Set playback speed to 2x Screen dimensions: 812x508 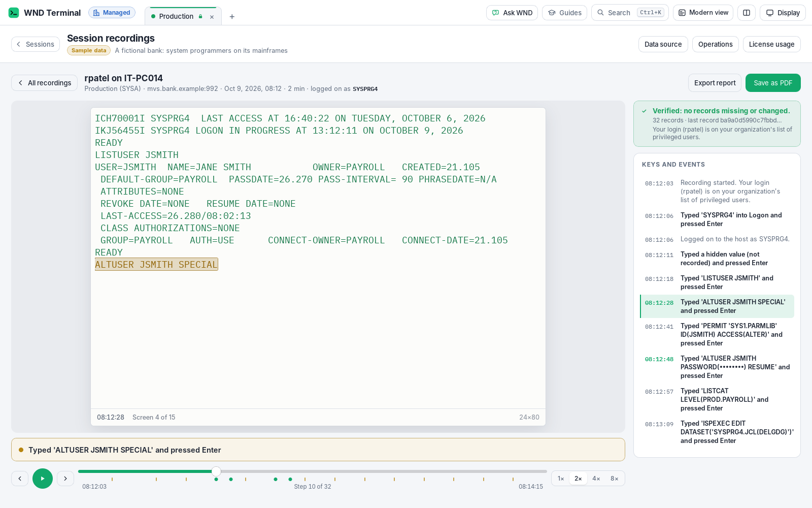[x=578, y=479]
